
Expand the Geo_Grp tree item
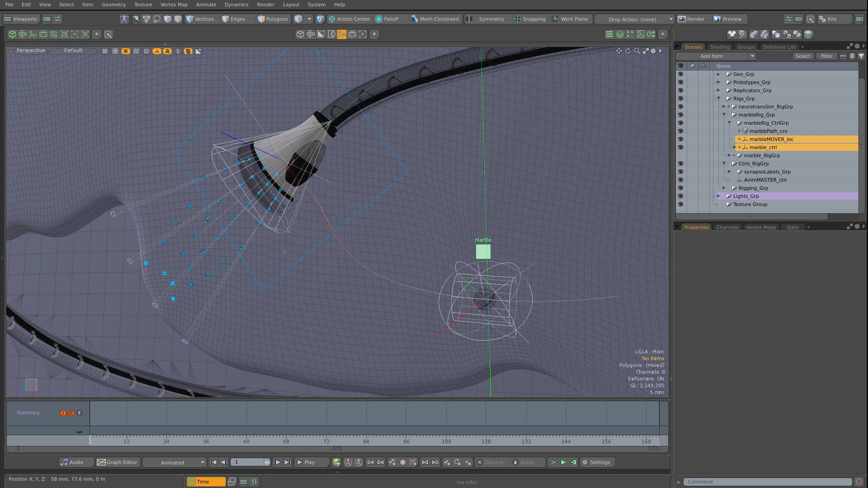719,74
